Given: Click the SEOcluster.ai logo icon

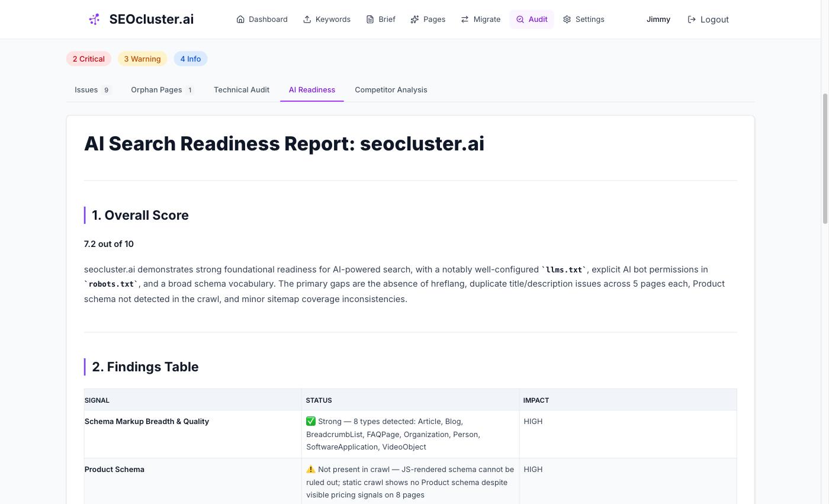Looking at the screenshot, I should 94,20.
